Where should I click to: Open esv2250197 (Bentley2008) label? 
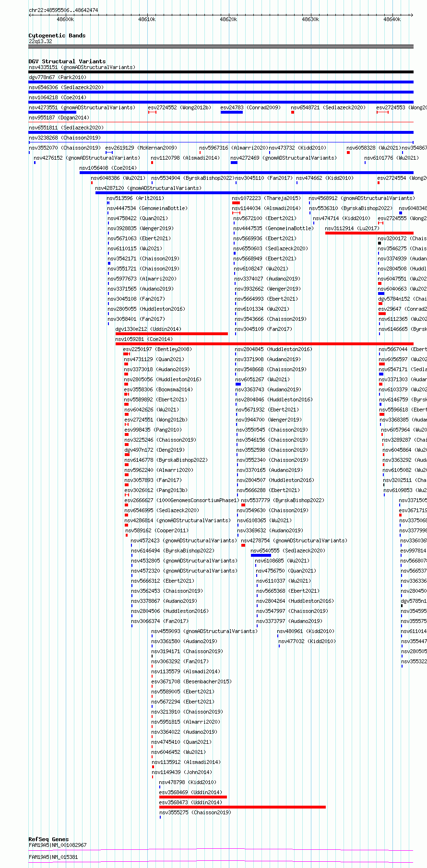(157, 349)
